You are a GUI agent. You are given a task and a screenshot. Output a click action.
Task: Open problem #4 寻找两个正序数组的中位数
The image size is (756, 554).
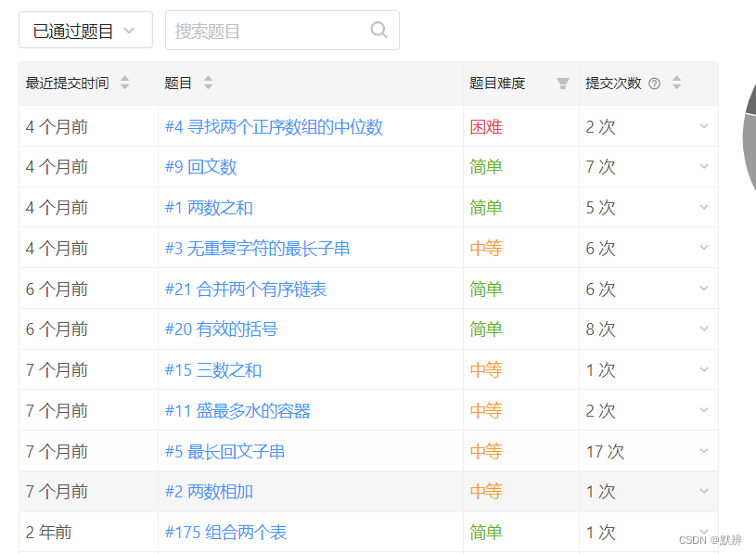274,127
